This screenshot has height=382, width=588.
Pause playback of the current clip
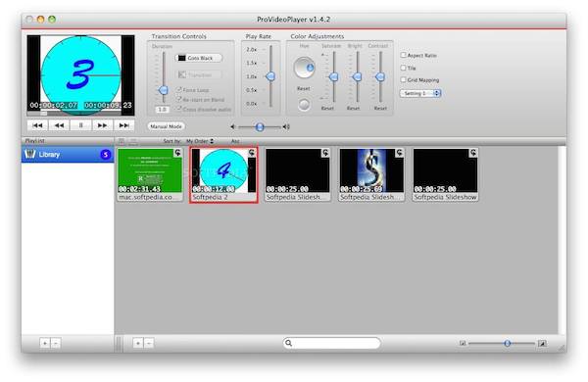(80, 125)
